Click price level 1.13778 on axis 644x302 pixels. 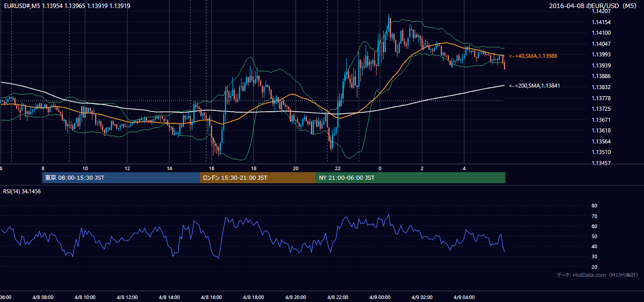(x=601, y=98)
